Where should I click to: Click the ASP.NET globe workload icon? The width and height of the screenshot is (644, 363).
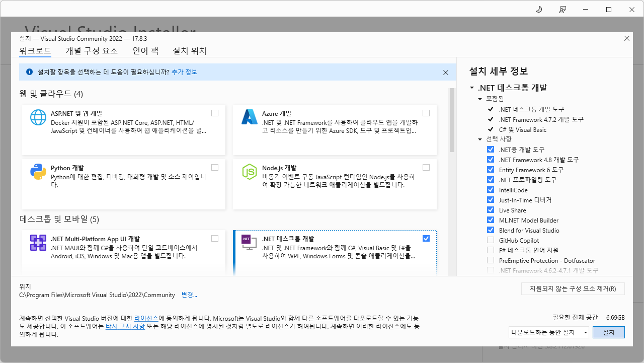coord(38,117)
